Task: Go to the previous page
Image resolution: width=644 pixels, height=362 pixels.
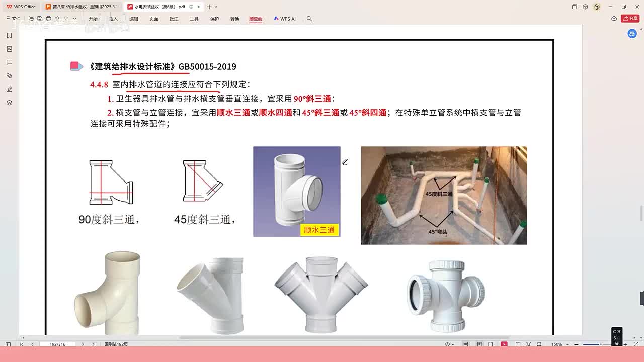Action: [x=33, y=344]
